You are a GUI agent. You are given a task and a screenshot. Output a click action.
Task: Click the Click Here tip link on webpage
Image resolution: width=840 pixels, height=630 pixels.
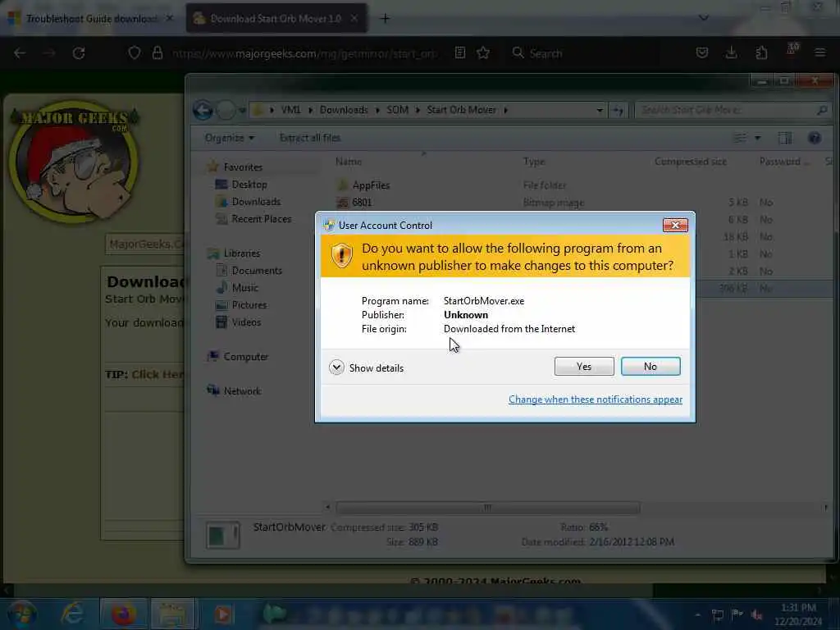tap(157, 374)
